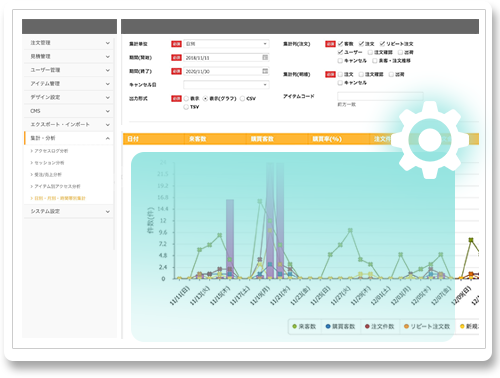Select the 日付 table column header
The image size is (500, 378).
tap(153, 139)
